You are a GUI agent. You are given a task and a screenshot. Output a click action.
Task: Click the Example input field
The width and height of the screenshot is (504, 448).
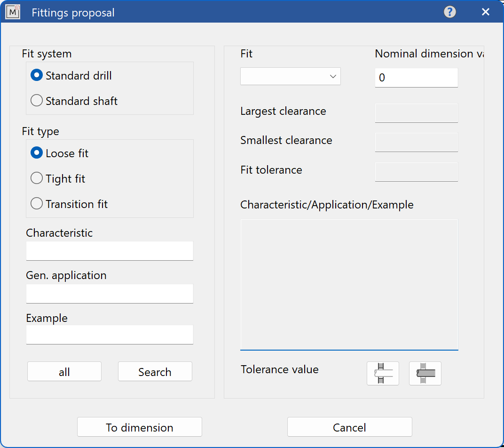(110, 335)
